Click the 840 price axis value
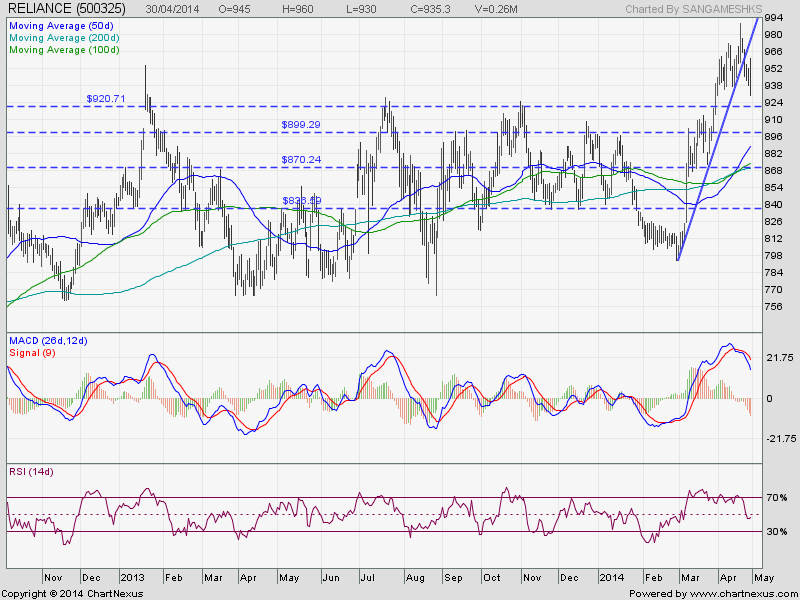Screen dimensions: 800x600 [x=773, y=205]
